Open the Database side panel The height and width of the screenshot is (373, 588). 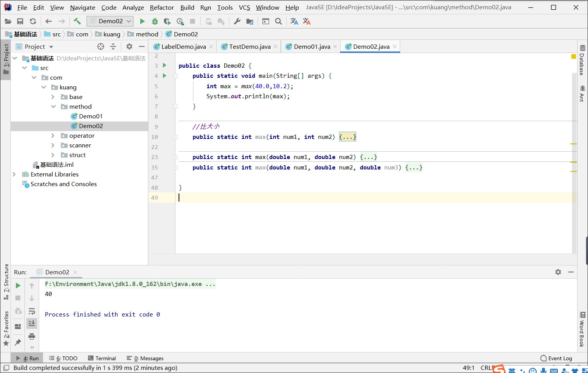pyautogui.click(x=582, y=60)
